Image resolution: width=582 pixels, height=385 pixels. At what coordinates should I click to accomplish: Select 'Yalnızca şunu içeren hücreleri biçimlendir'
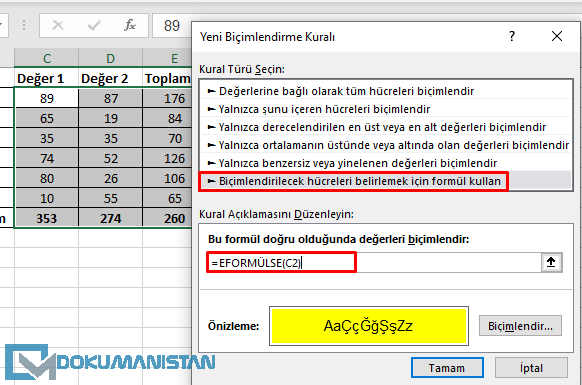pyautogui.click(x=386, y=109)
